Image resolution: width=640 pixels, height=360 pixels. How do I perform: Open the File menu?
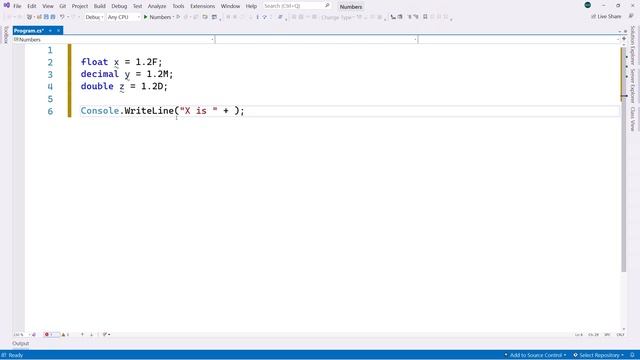click(17, 6)
